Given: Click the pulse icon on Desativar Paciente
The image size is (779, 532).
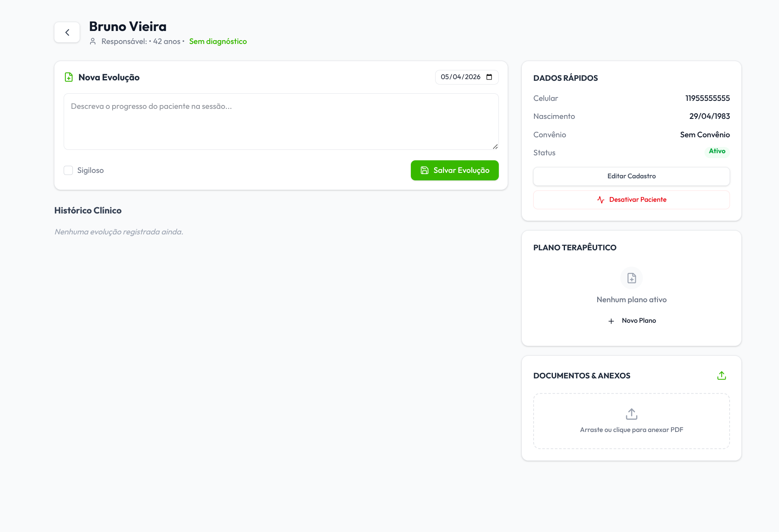Looking at the screenshot, I should point(601,200).
